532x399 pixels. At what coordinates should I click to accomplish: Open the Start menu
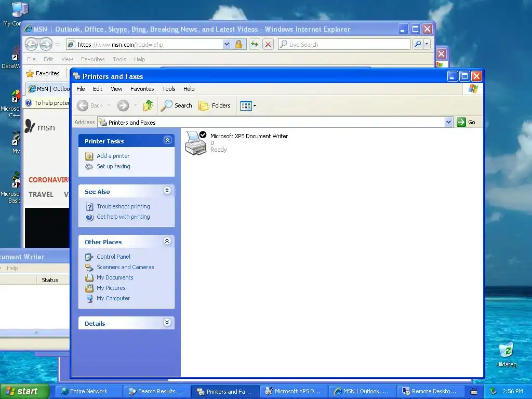[25, 391]
